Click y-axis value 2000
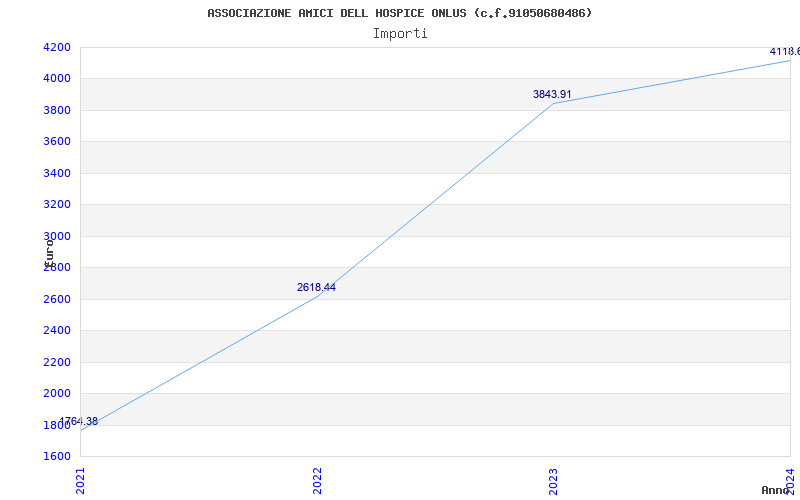Viewport: 800px width, 500px height. click(x=57, y=393)
